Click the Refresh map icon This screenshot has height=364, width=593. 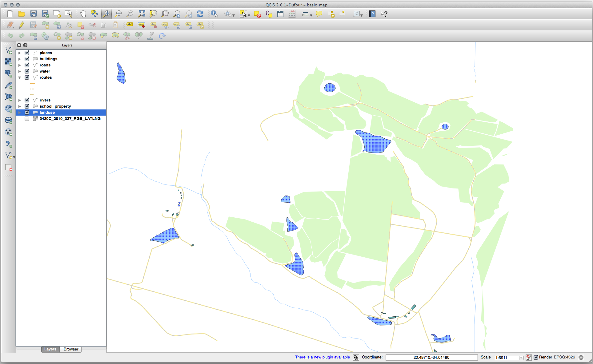pos(200,14)
